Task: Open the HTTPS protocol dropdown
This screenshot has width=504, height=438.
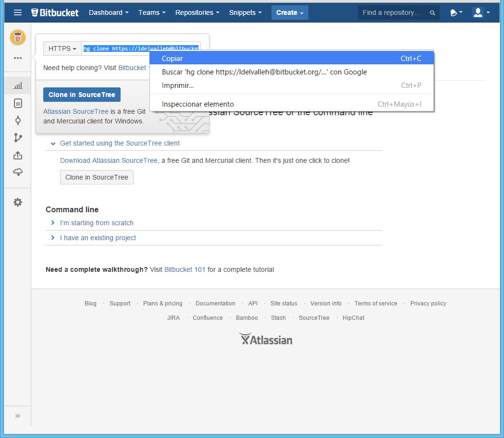Action: pyautogui.click(x=62, y=49)
